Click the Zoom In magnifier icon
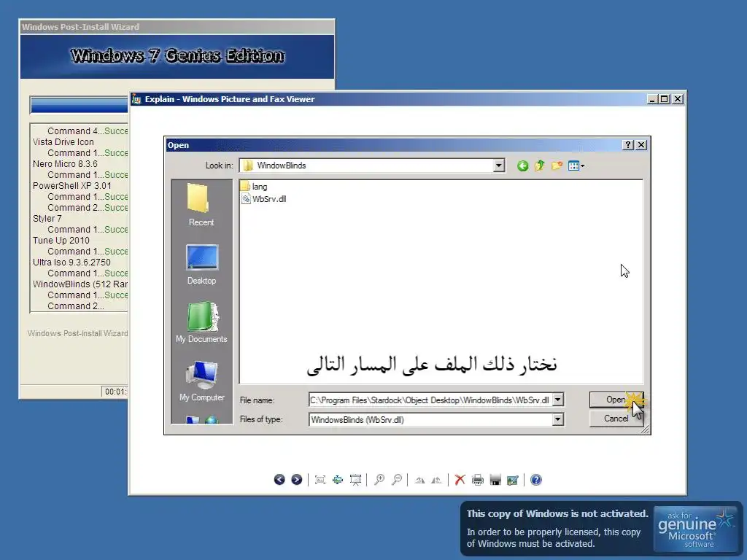Viewport: 747px width, 560px height. click(x=379, y=480)
